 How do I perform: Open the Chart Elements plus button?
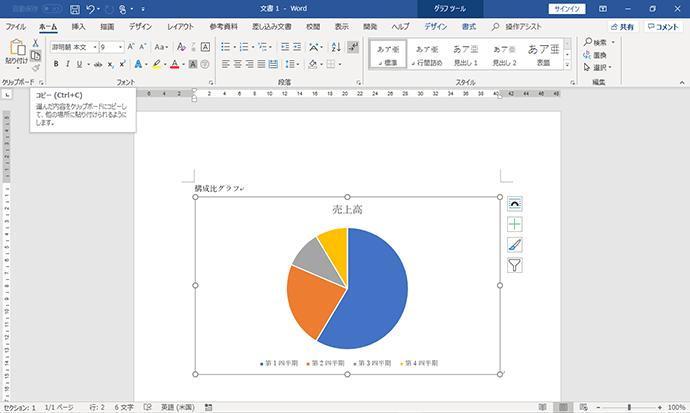tap(514, 224)
